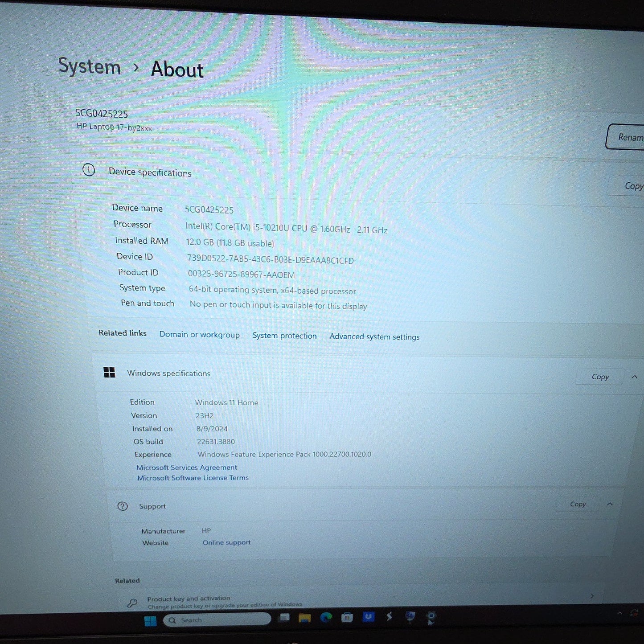This screenshot has width=644, height=644.
Task: Click the About page title
Action: 177,70
